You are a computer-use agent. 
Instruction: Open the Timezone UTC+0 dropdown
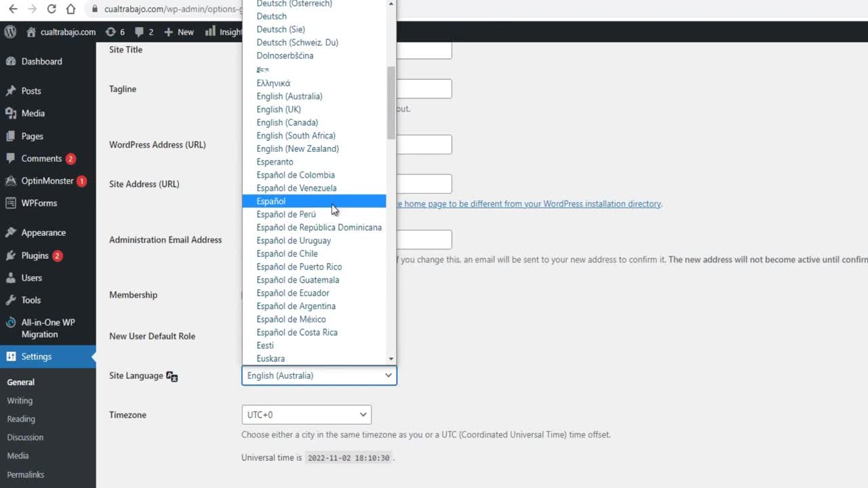[x=306, y=415]
